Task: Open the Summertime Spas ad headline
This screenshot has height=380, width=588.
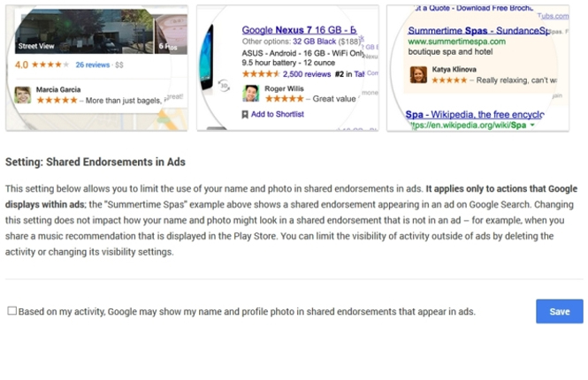Action: coord(478,31)
